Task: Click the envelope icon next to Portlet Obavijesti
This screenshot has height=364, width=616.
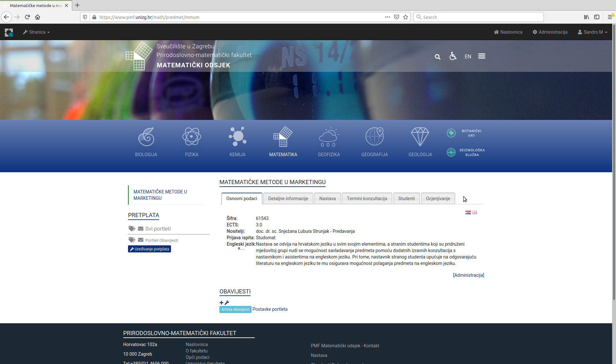Action: [141, 240]
